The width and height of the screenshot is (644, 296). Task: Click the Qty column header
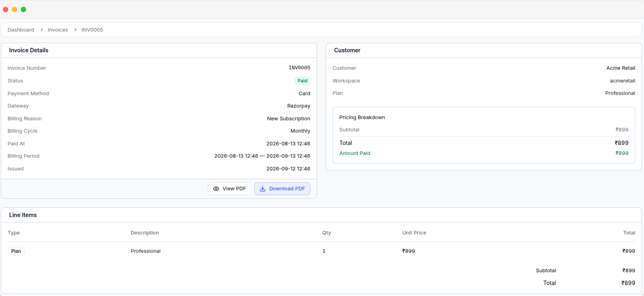pos(327,233)
